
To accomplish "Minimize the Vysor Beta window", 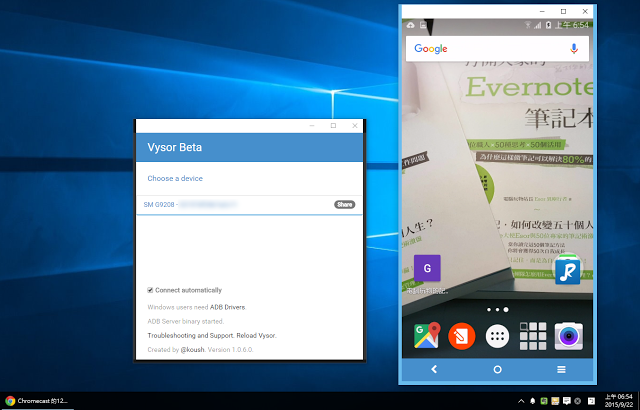I will pyautogui.click(x=312, y=126).
